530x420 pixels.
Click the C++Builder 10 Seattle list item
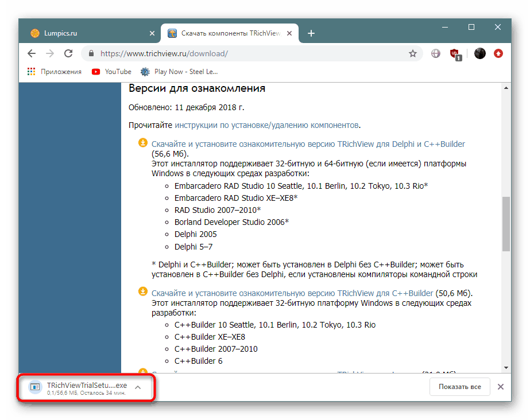point(275,325)
